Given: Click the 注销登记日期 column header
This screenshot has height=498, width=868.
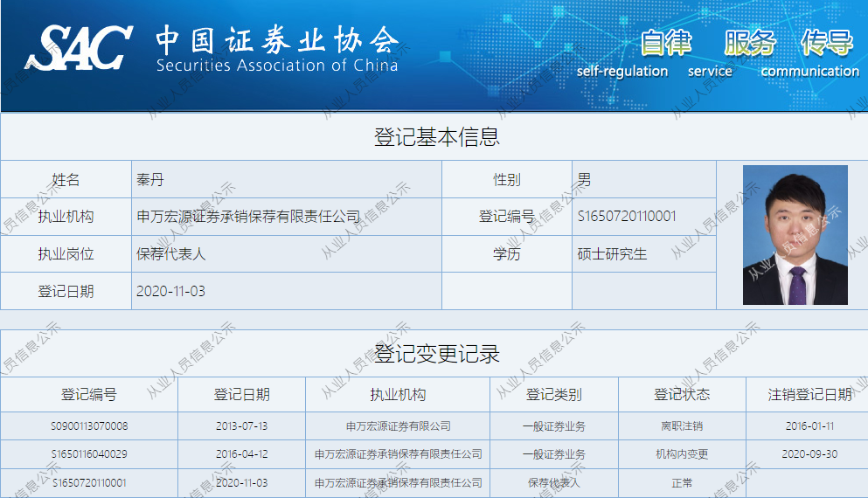Looking at the screenshot, I should pos(809,395).
